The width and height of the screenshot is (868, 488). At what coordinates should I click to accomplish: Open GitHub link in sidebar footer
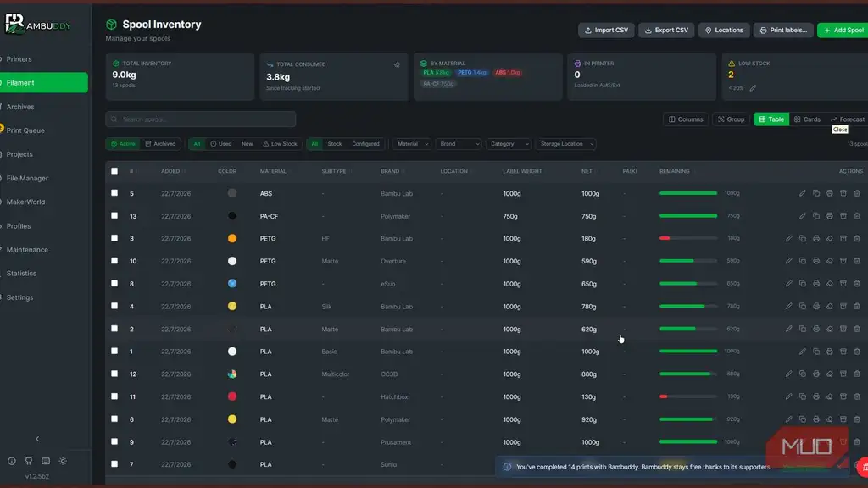coord(28,461)
